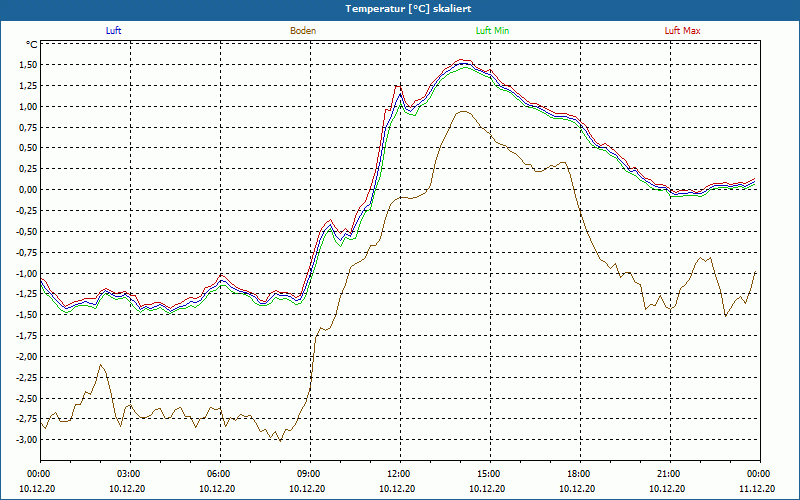Click the -3,00 y-axis value

27,440
